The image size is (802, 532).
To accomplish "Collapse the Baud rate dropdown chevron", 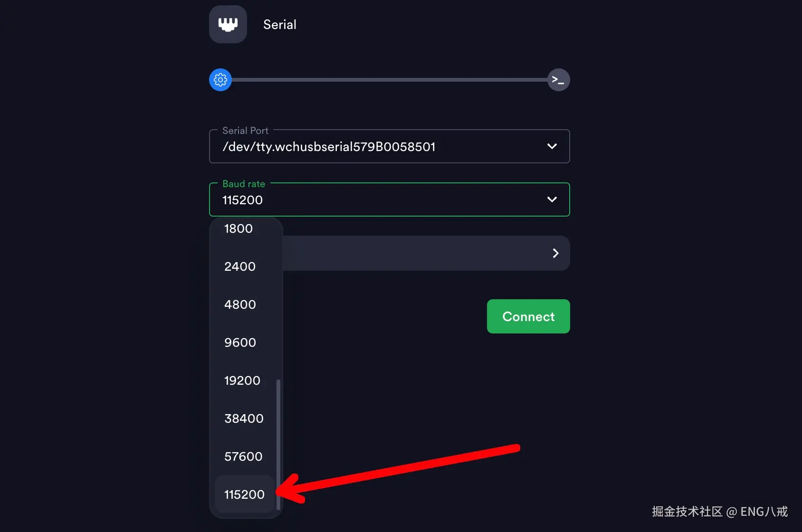I will click(552, 199).
